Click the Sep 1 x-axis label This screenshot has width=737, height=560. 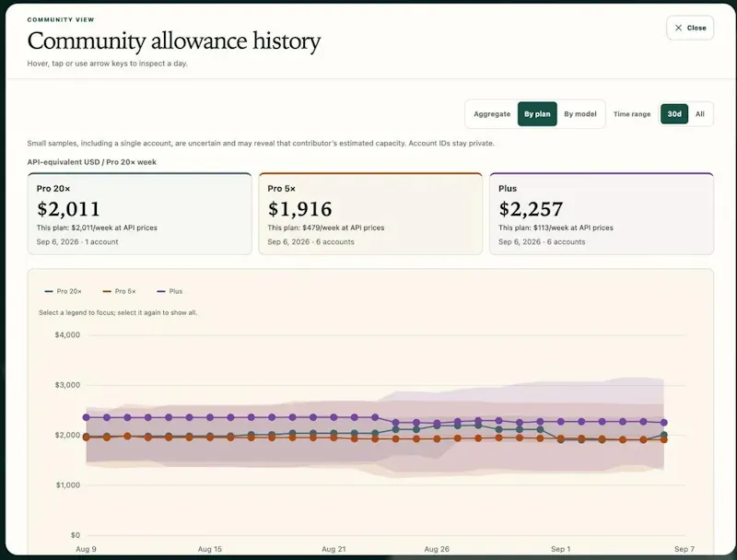pos(561,549)
